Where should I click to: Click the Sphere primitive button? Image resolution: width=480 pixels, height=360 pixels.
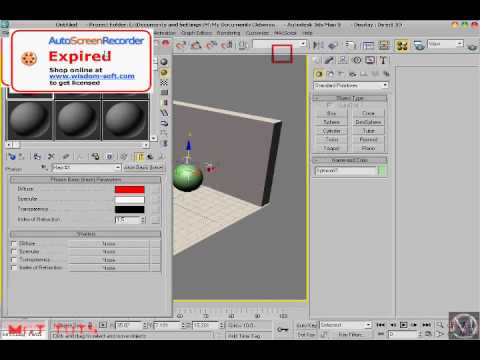(331, 122)
